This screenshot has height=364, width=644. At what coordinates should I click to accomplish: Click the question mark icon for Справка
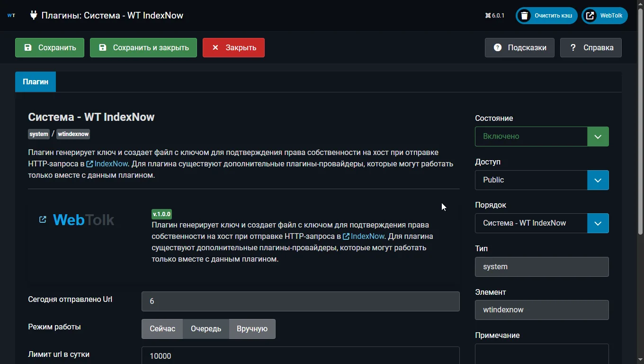pos(573,47)
